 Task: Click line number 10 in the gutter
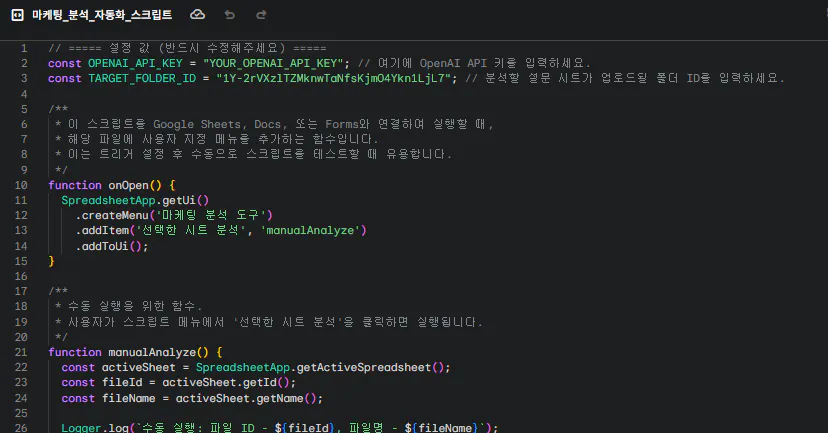[21, 185]
